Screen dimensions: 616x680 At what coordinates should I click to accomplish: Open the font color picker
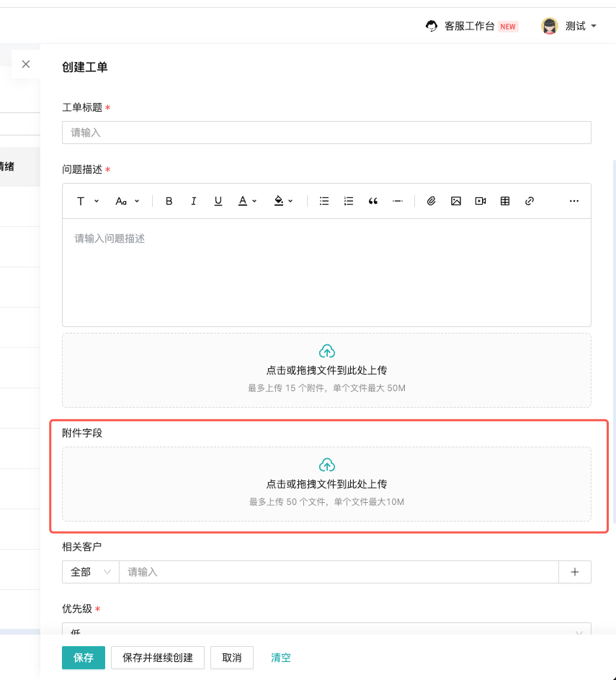click(x=247, y=201)
